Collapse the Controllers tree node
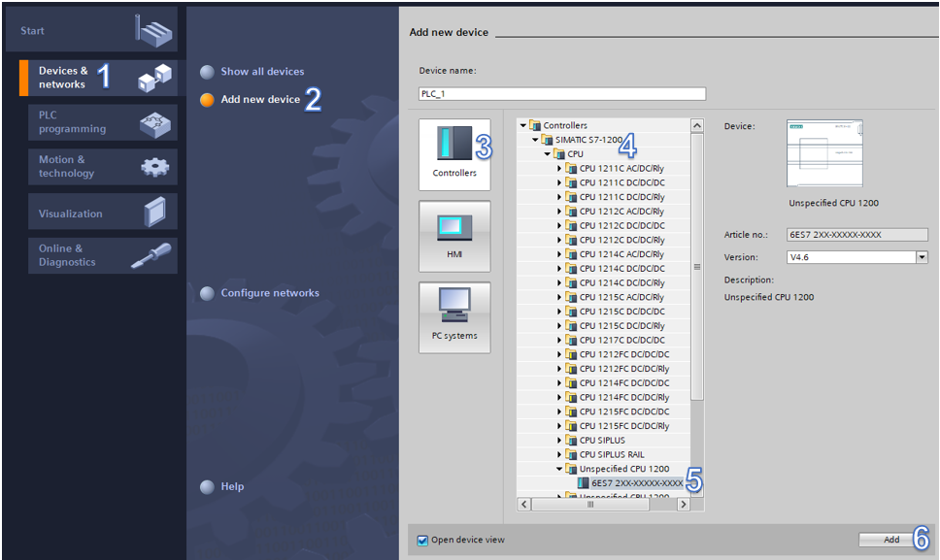This screenshot has height=560, width=940. [522, 125]
